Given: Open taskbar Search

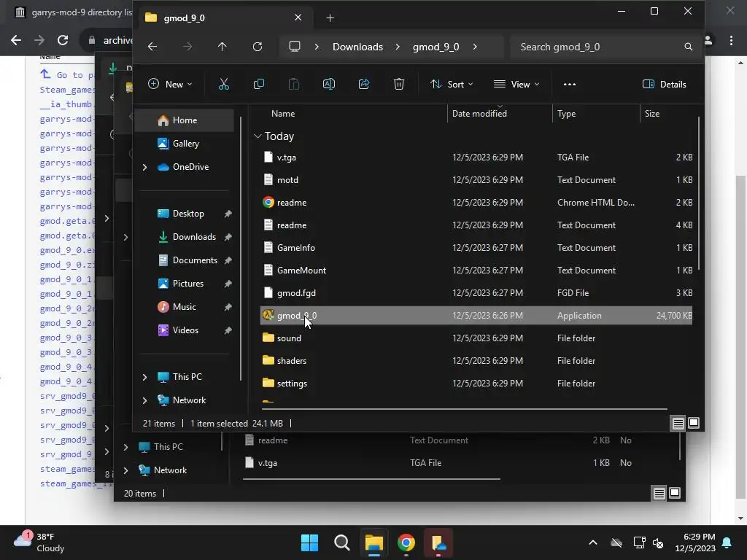Looking at the screenshot, I should 341,542.
